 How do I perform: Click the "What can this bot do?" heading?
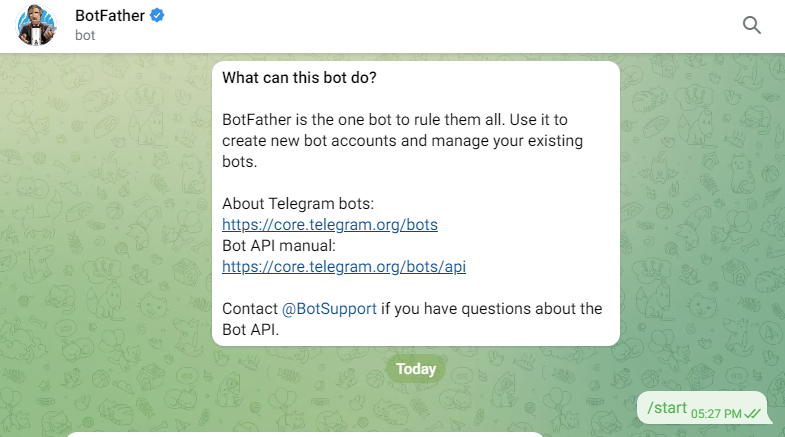point(299,77)
